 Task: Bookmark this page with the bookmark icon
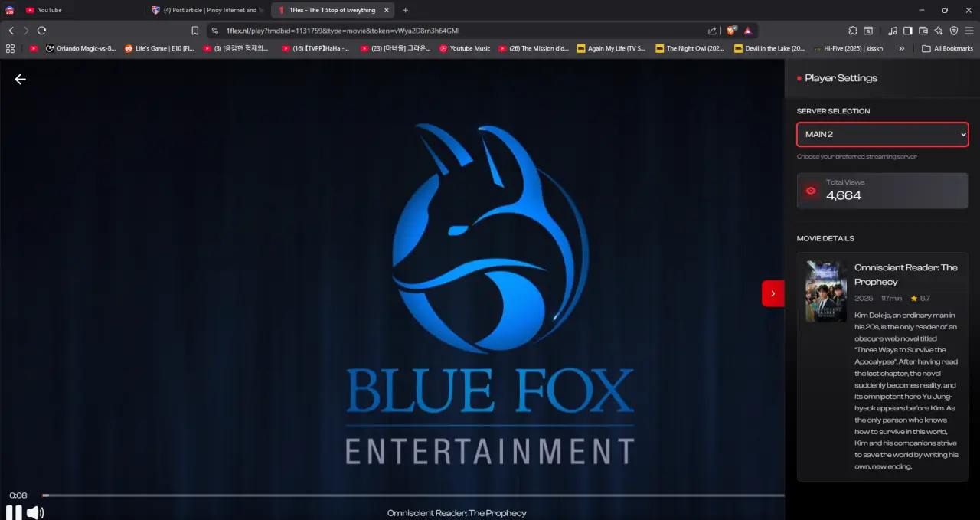pos(195,31)
